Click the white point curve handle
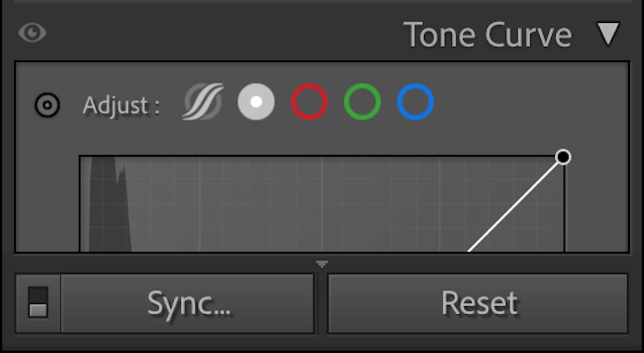 click(x=563, y=157)
